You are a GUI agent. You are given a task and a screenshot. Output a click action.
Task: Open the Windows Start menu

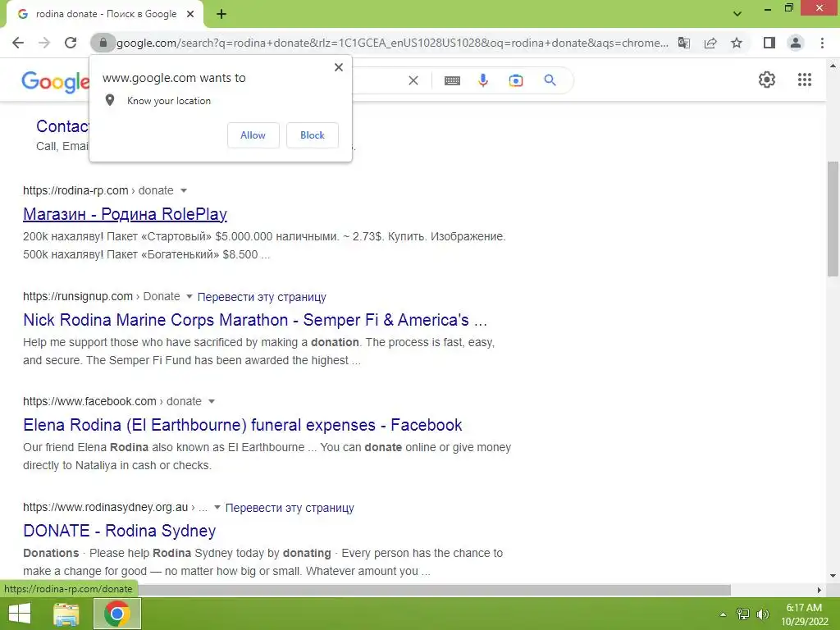pos(20,614)
